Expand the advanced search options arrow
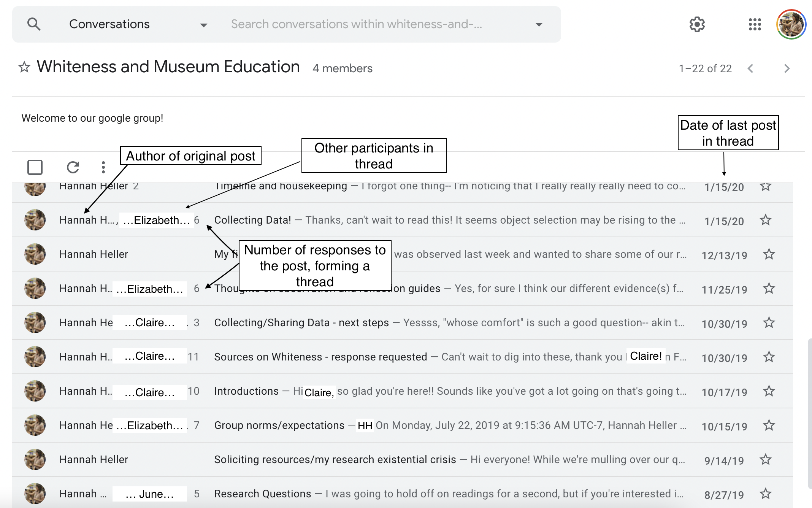Viewport: 812px width, 508px height. pyautogui.click(x=539, y=24)
